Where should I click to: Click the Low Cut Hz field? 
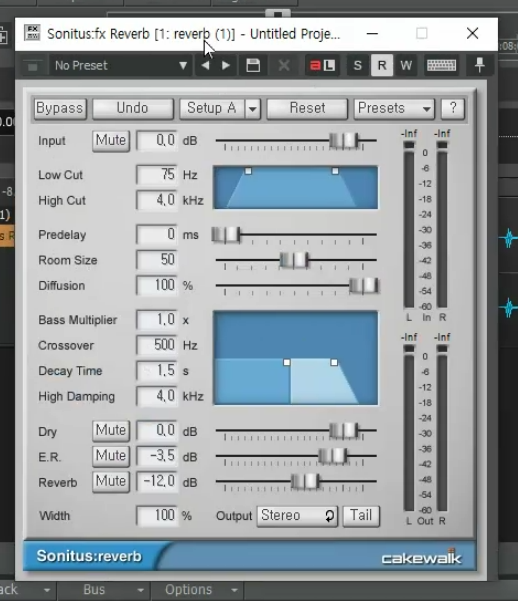[x=157, y=175]
